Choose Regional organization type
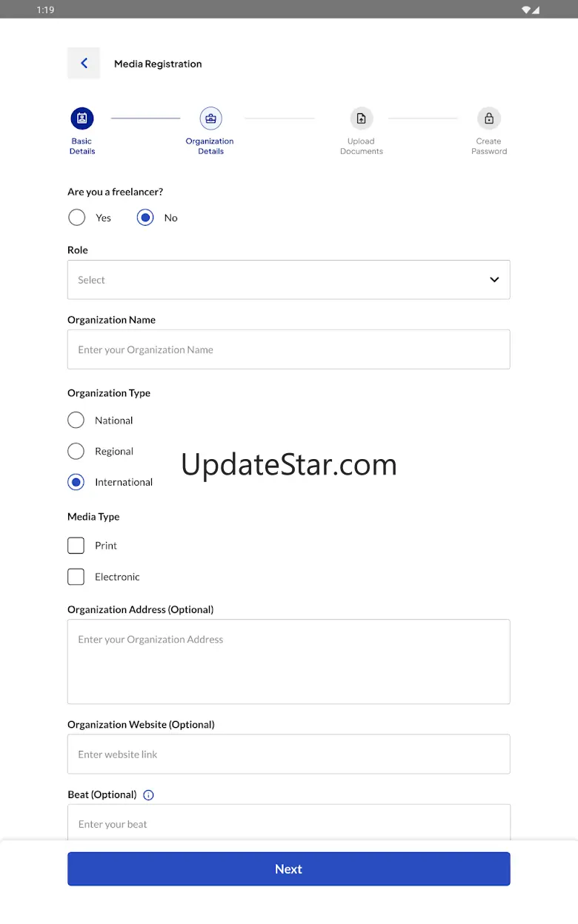This screenshot has width=578, height=924. (x=76, y=451)
